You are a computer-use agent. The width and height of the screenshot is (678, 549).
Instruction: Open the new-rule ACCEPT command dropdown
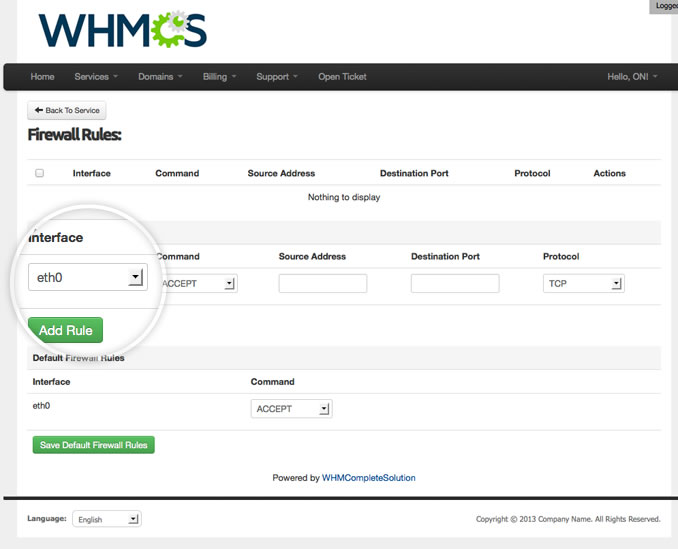click(198, 284)
